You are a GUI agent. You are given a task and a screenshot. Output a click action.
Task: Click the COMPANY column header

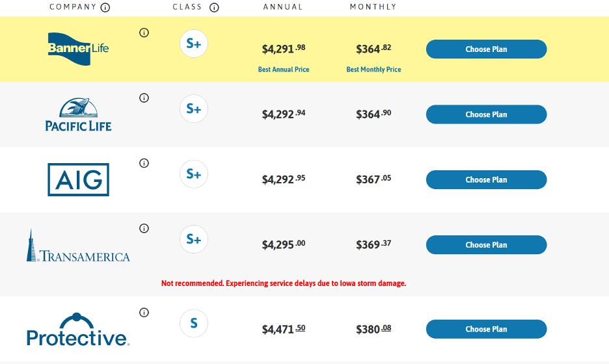[x=73, y=7]
